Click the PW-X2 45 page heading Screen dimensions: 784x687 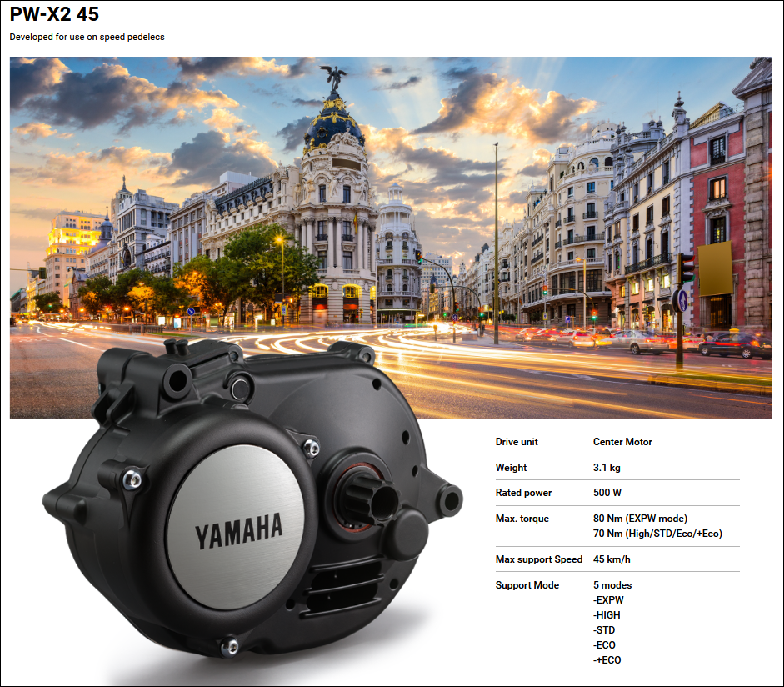(54, 15)
